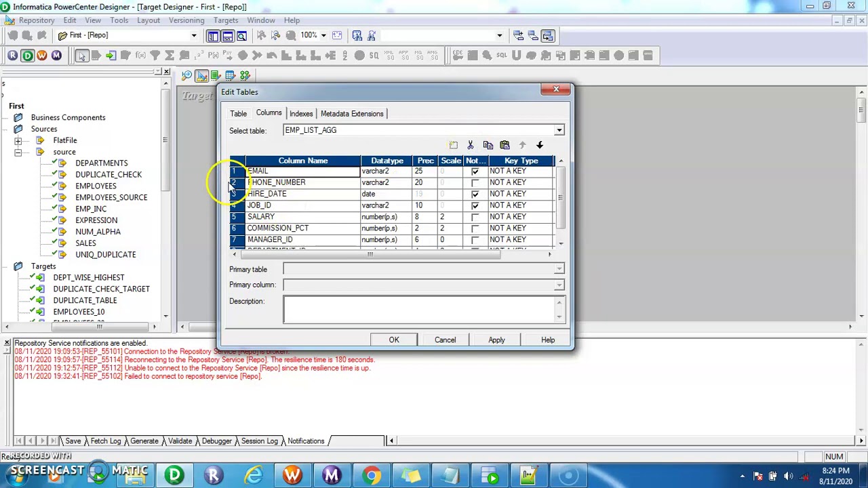Uncheck Not Null for the HIRE_DATE row

click(x=475, y=195)
